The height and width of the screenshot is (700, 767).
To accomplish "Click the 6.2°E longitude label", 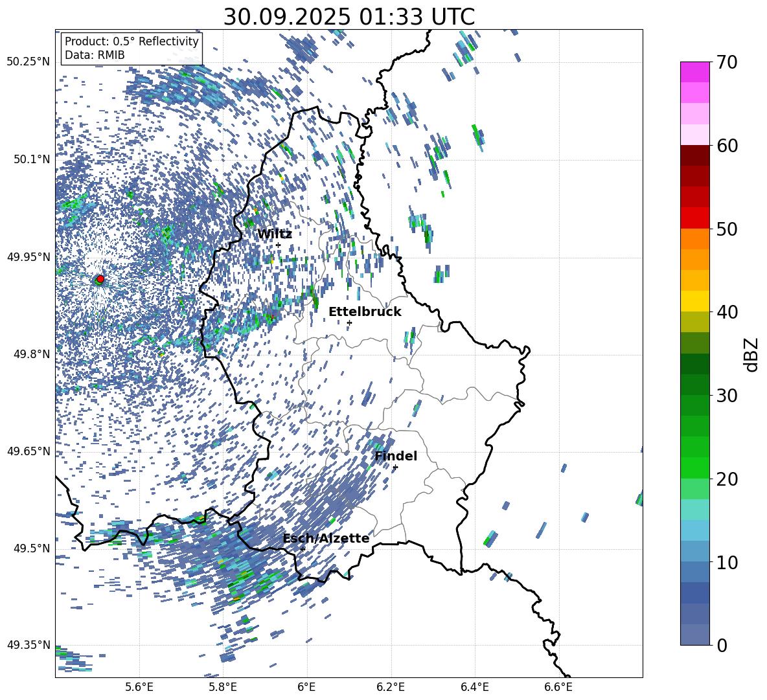I will 391,687.
